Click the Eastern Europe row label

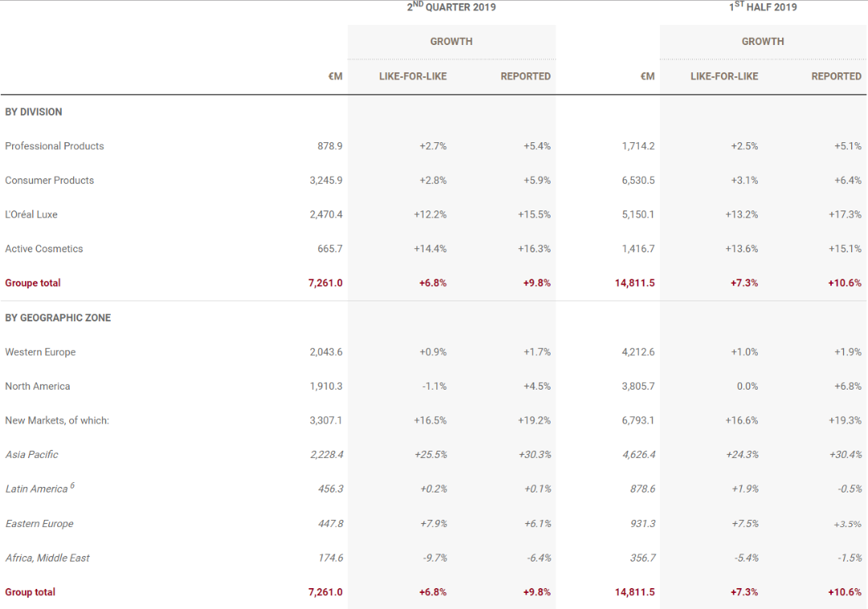(x=39, y=524)
